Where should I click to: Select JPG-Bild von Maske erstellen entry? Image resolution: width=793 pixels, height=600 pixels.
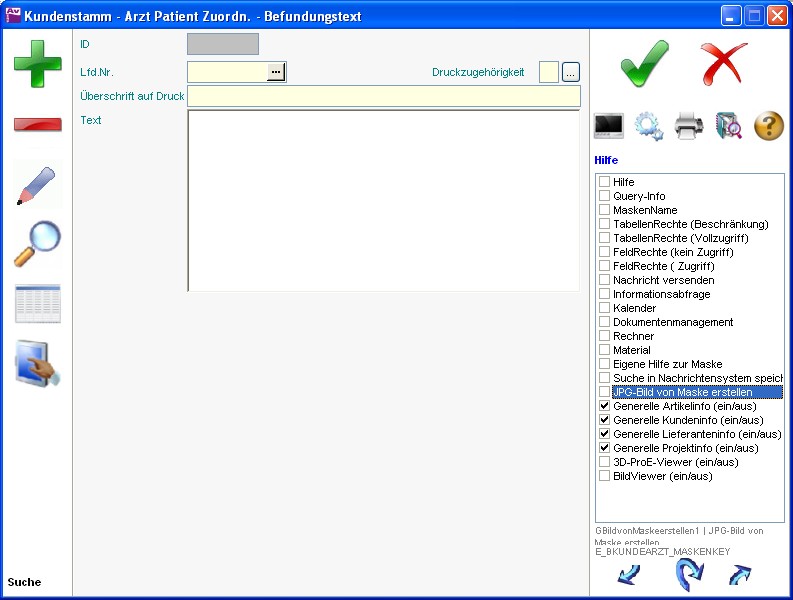(682, 392)
